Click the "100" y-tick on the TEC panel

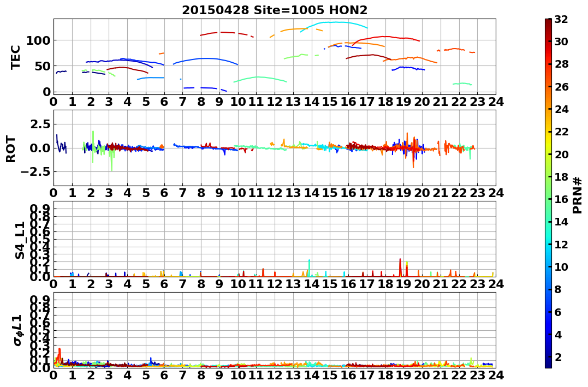(38, 40)
